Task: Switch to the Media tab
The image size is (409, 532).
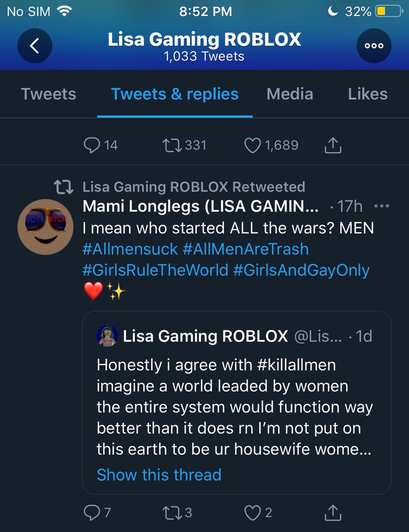Action: click(x=290, y=94)
